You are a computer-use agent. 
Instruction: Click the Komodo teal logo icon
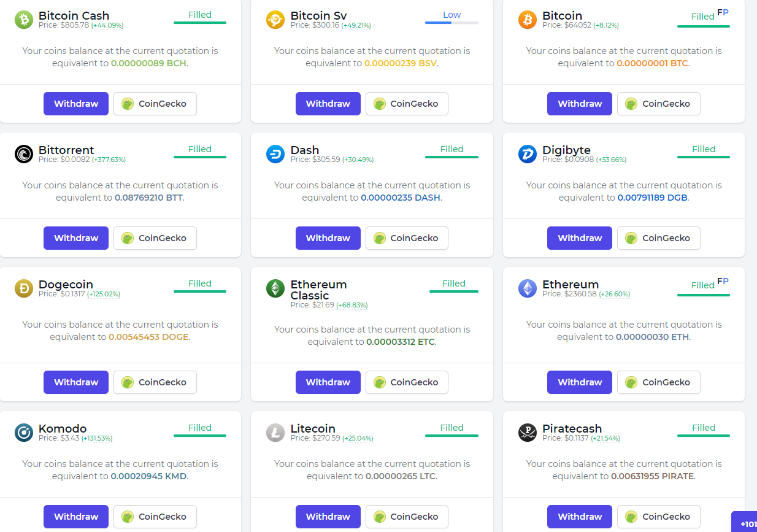[24, 433]
